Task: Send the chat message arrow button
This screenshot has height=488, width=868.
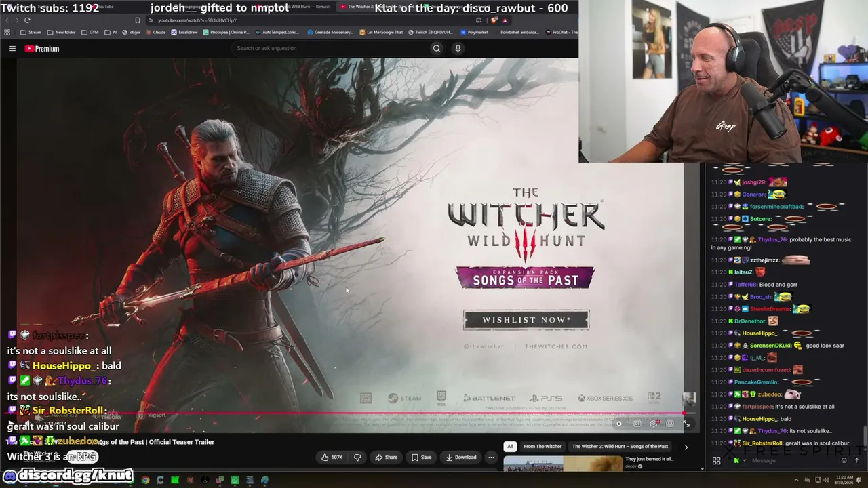Action: pos(857,461)
